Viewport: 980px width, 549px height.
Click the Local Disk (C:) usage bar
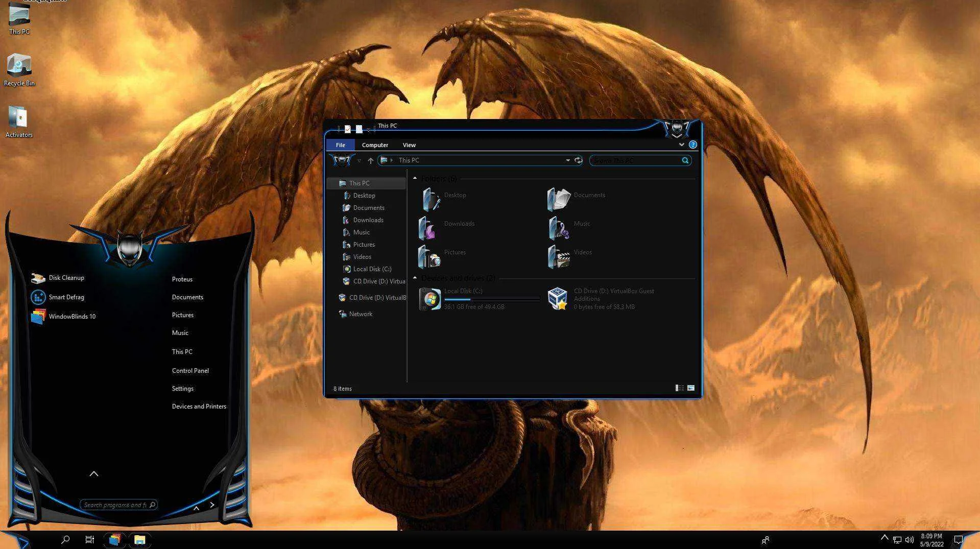492,299
